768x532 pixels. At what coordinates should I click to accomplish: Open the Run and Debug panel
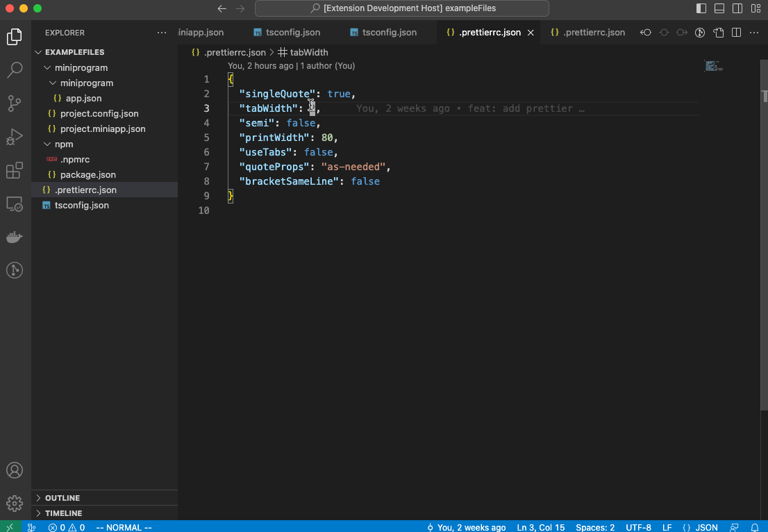(x=15, y=136)
